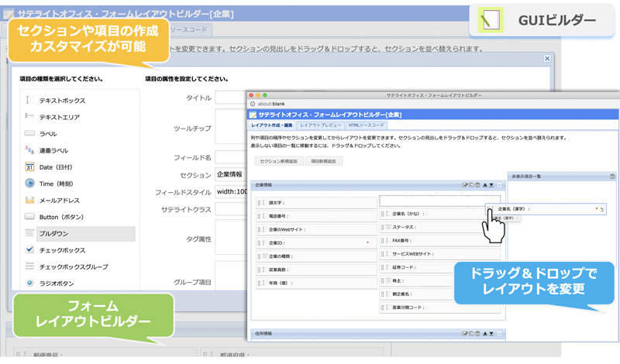Click the trash icon in 非表示項目一覧 header
This screenshot has height=364, width=620.
coord(612,177)
